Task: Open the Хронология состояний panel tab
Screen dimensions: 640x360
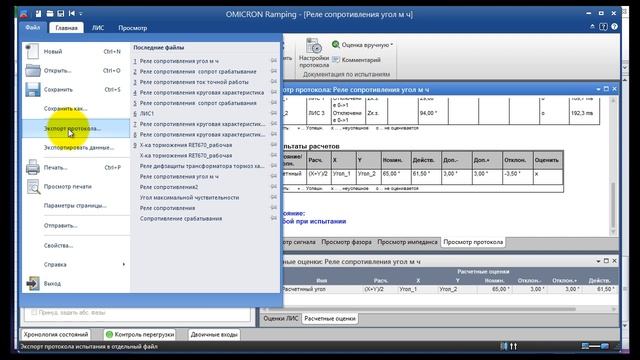Action: coord(56,334)
